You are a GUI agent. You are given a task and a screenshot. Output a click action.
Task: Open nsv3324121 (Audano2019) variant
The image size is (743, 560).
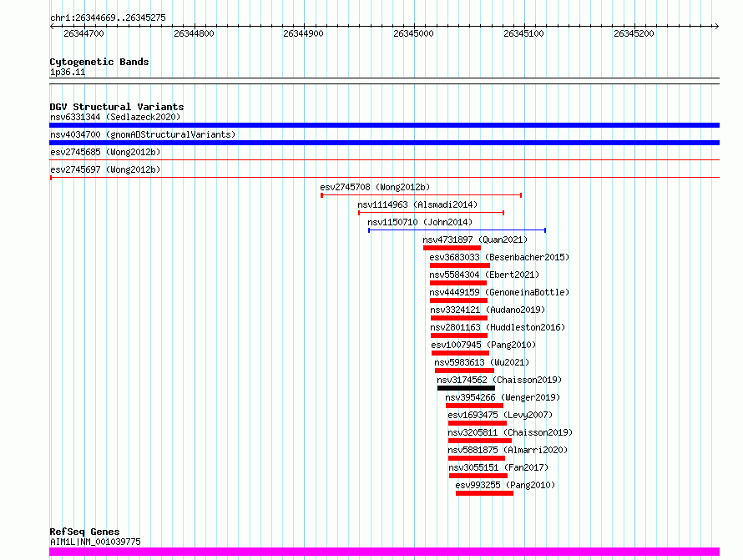488,310
